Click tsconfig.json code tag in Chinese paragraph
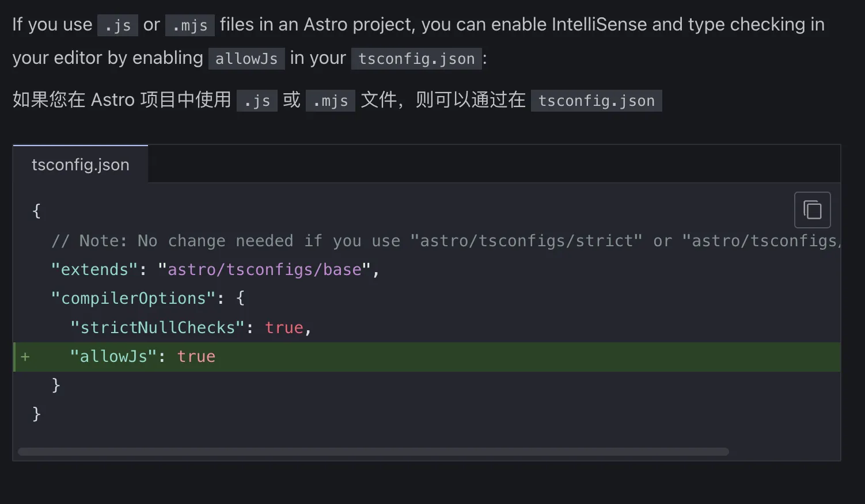The width and height of the screenshot is (865, 504). (x=596, y=101)
